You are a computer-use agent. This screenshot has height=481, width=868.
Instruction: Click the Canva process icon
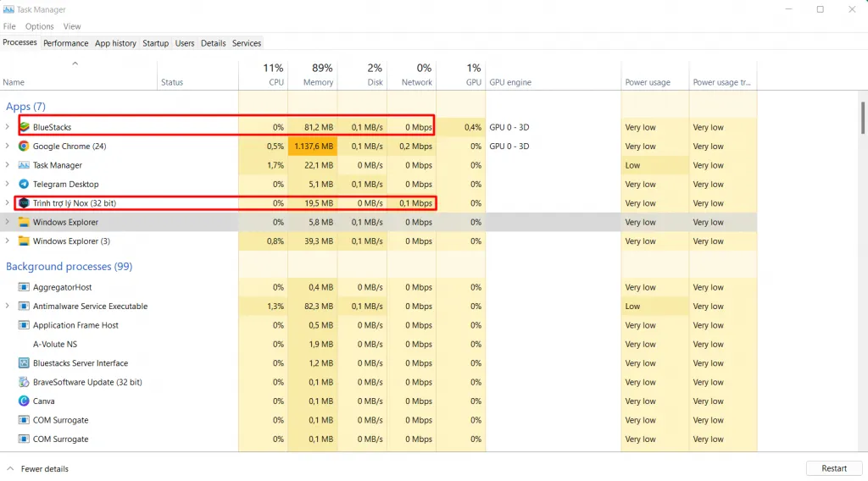coord(23,401)
